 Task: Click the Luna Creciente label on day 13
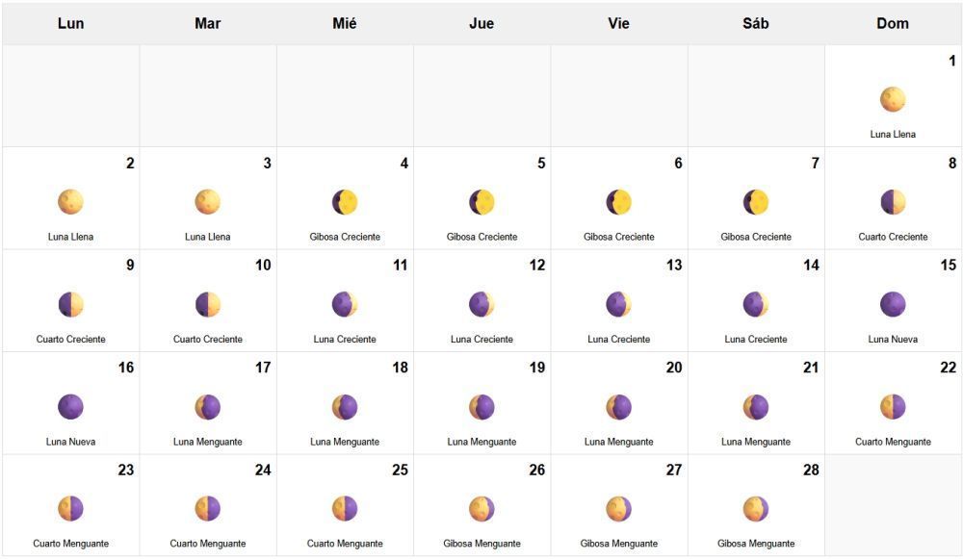(619, 339)
